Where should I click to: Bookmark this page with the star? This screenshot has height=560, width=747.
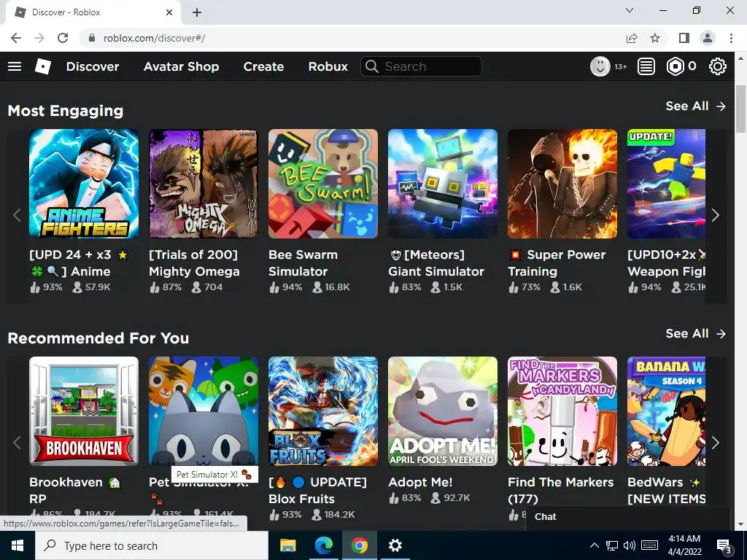(x=655, y=38)
